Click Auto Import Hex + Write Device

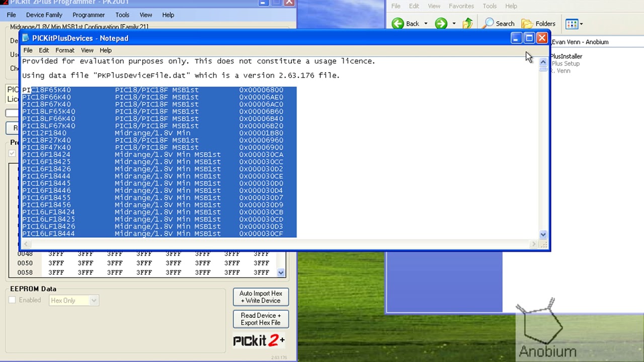click(x=261, y=297)
